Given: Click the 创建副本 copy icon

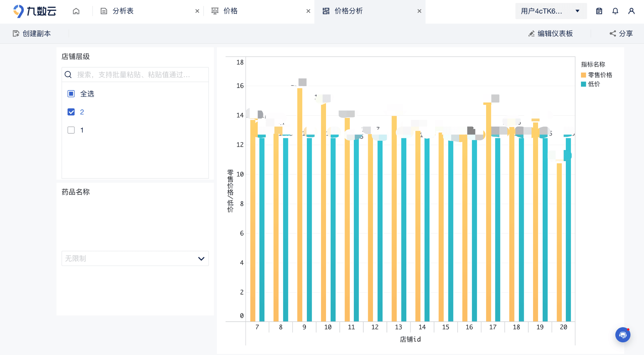Looking at the screenshot, I should (x=16, y=33).
